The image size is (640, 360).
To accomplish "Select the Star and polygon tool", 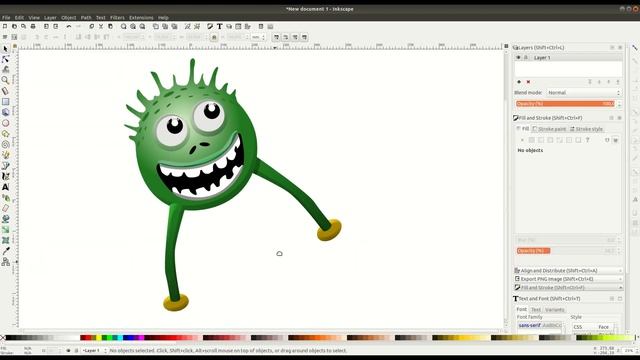I will (5, 133).
